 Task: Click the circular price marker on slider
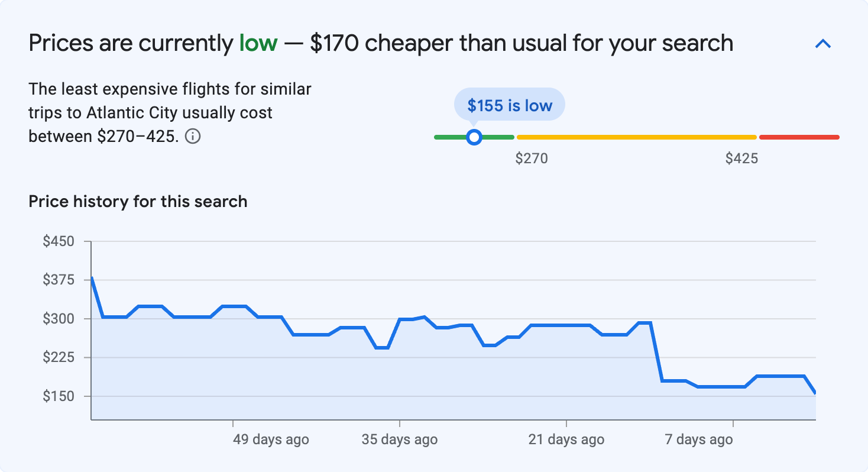coord(474,137)
